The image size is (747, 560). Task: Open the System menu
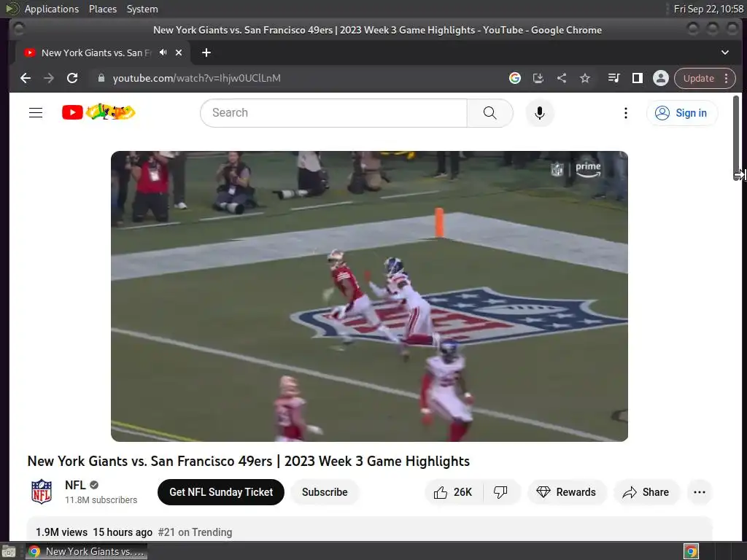[142, 9]
